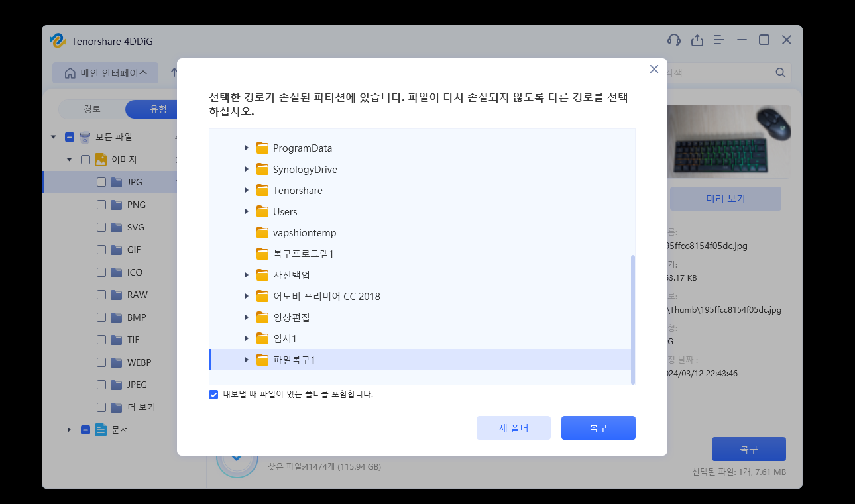
Task: Open customer support headset icon
Action: [x=674, y=40]
